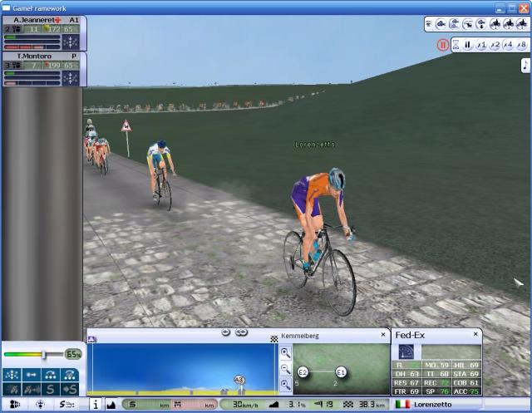Viewport: 532px width, 413px height.
Task: Click the rider group icon in bottom-left
Action: pos(15,405)
